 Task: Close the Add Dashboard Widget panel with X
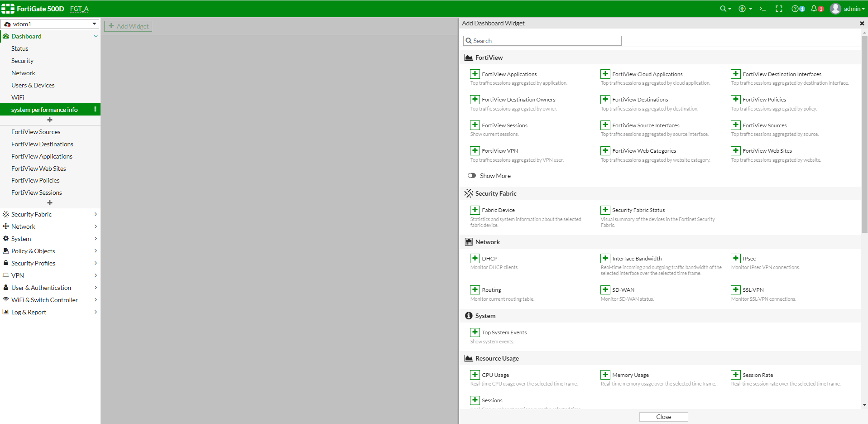pyautogui.click(x=862, y=23)
